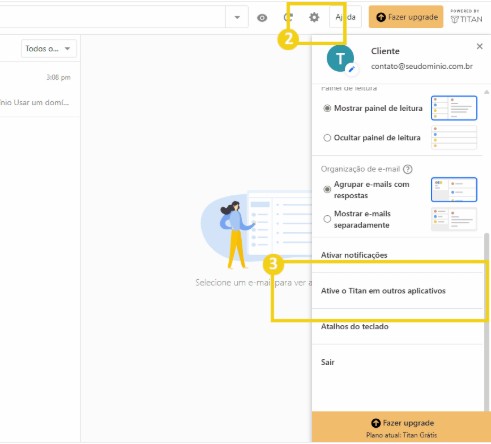Click the grouped emails layout thumbnail
This screenshot has height=444, width=491.
point(454,190)
